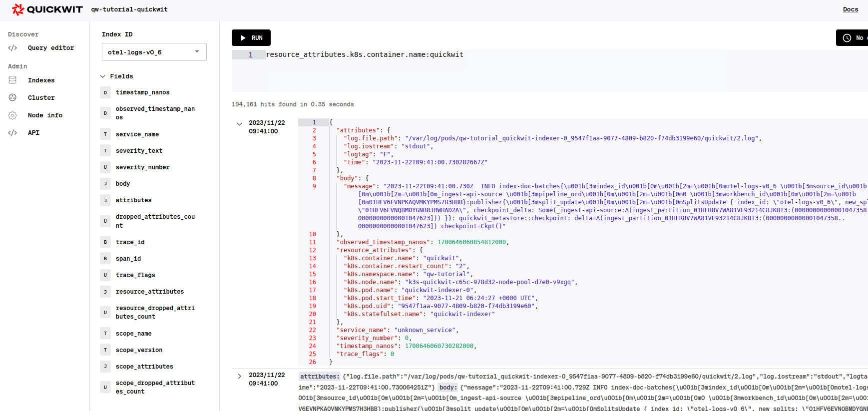The height and width of the screenshot is (411, 868).
Task: Select the resource_attributes field in list
Action: [x=150, y=292]
